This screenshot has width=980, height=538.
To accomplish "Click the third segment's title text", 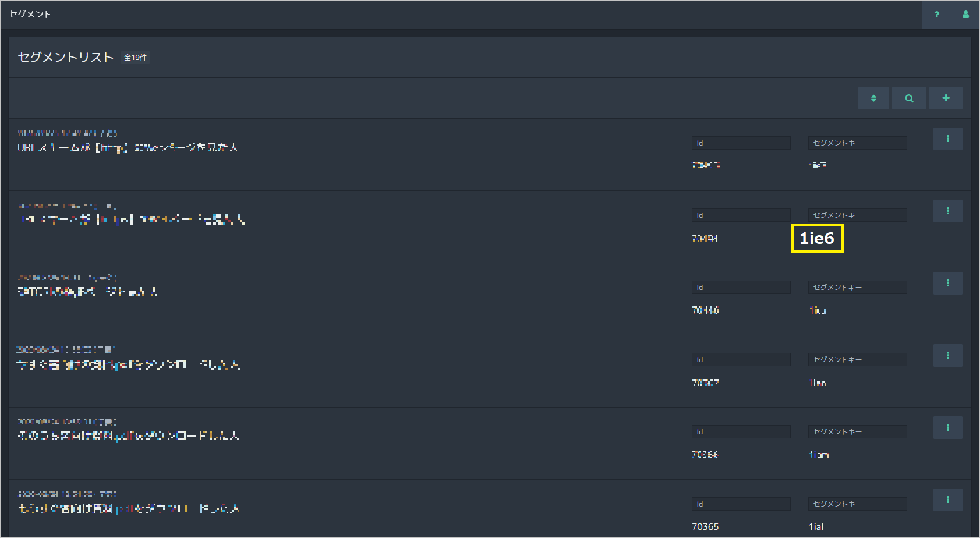I will [x=88, y=292].
